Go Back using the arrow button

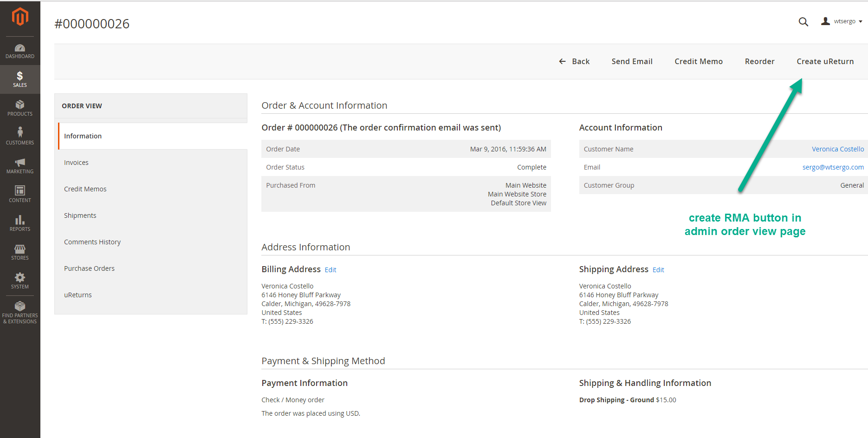coord(574,61)
